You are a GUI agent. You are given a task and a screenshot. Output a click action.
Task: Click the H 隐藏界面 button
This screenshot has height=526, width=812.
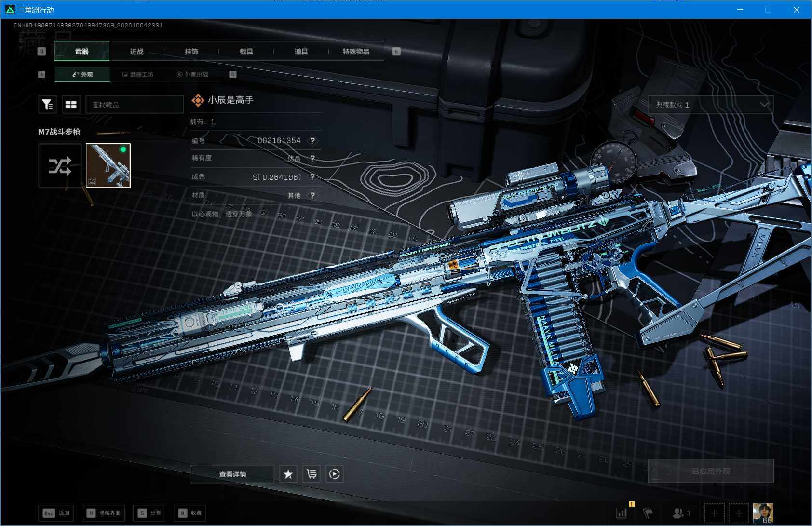pos(104,513)
